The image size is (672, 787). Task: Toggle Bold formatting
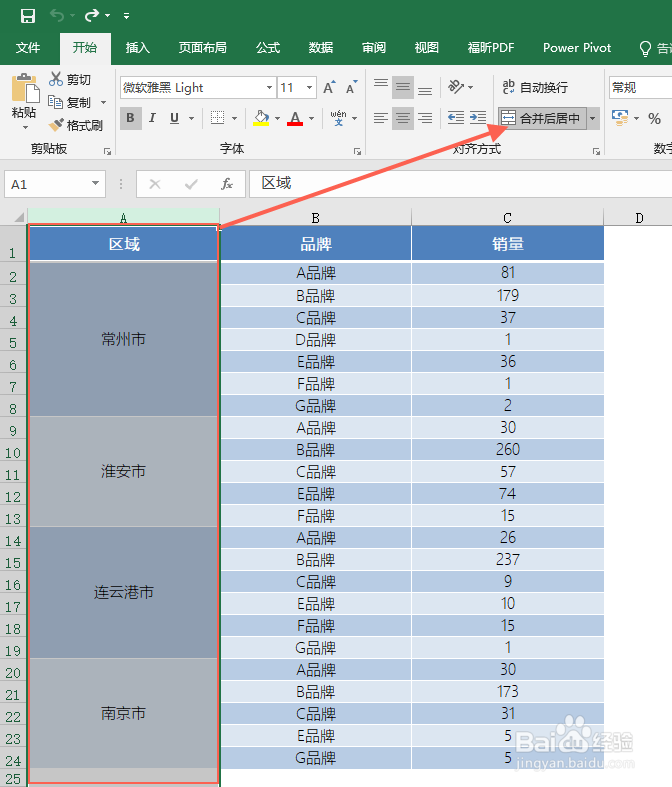[x=130, y=118]
